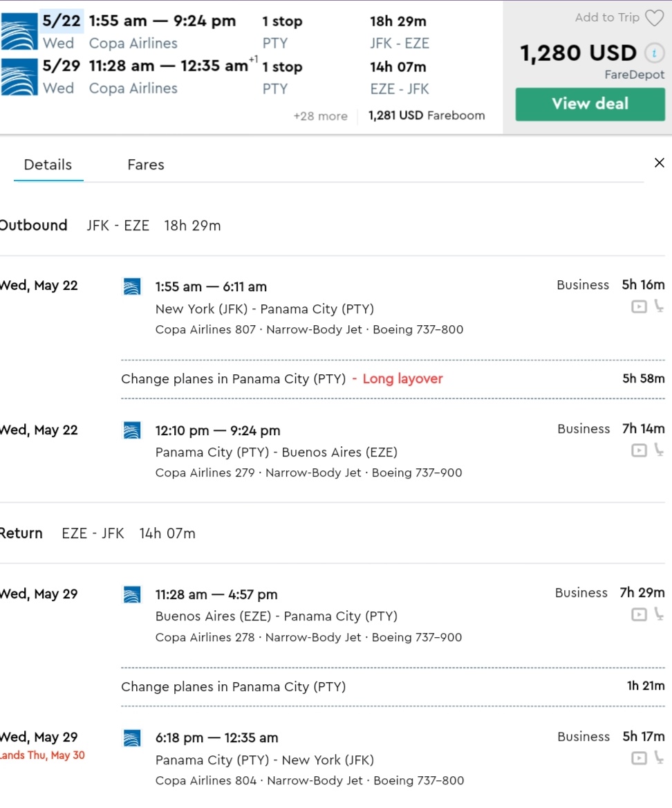Switch to the Fares tab
Image resolution: width=672 pixels, height=808 pixels.
tap(145, 165)
